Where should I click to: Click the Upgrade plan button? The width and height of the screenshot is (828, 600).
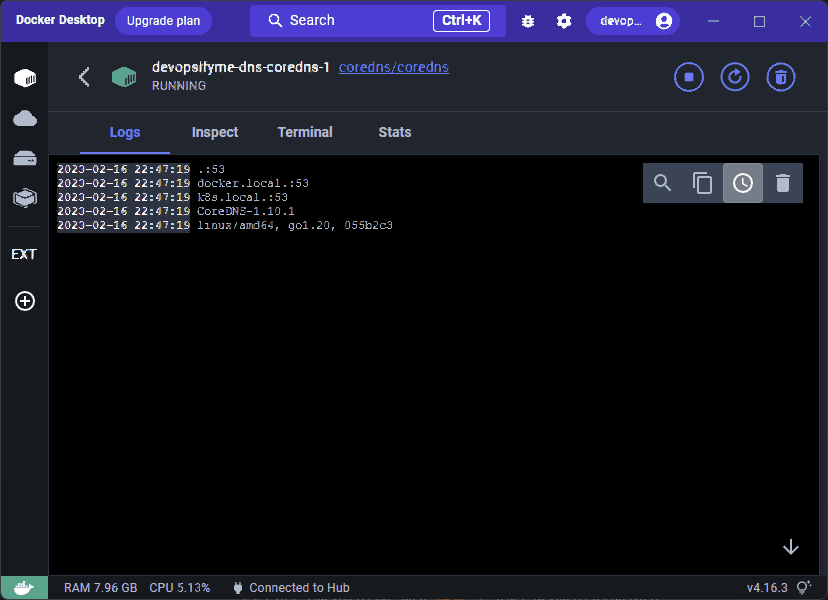[163, 20]
